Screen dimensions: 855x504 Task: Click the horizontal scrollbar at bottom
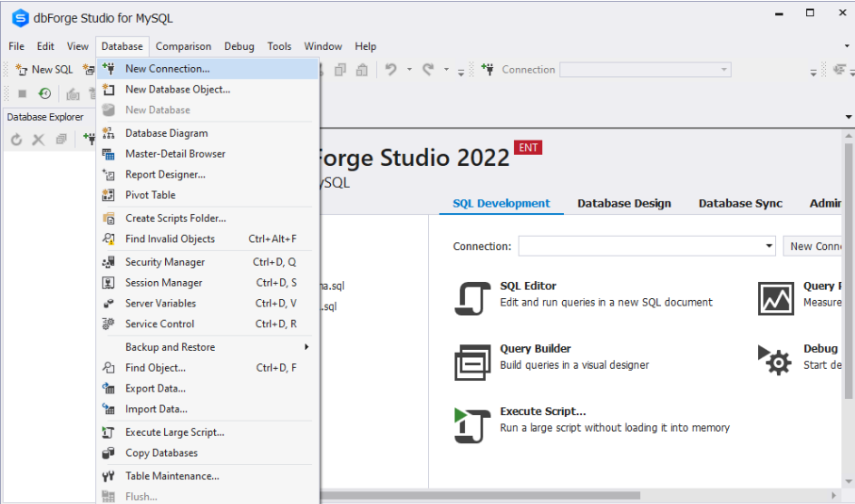[x=480, y=495]
